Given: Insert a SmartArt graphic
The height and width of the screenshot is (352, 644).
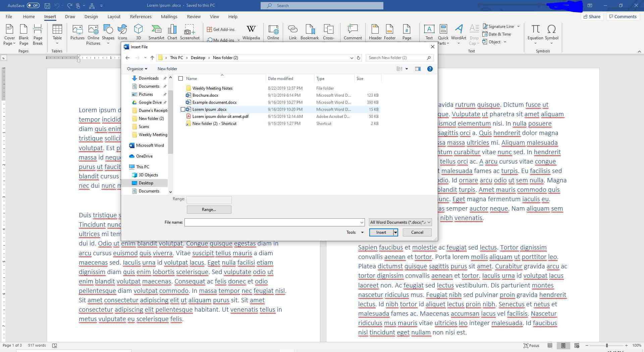Looking at the screenshot, I should click(156, 33).
